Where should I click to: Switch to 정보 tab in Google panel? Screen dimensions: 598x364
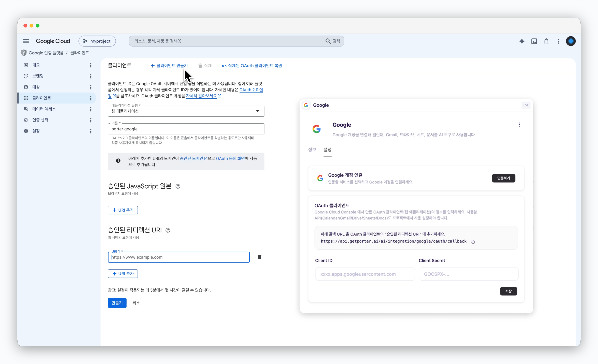click(312, 149)
